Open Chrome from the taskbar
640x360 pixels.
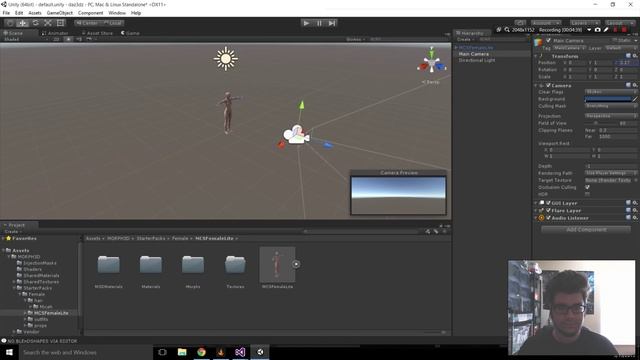(201, 352)
